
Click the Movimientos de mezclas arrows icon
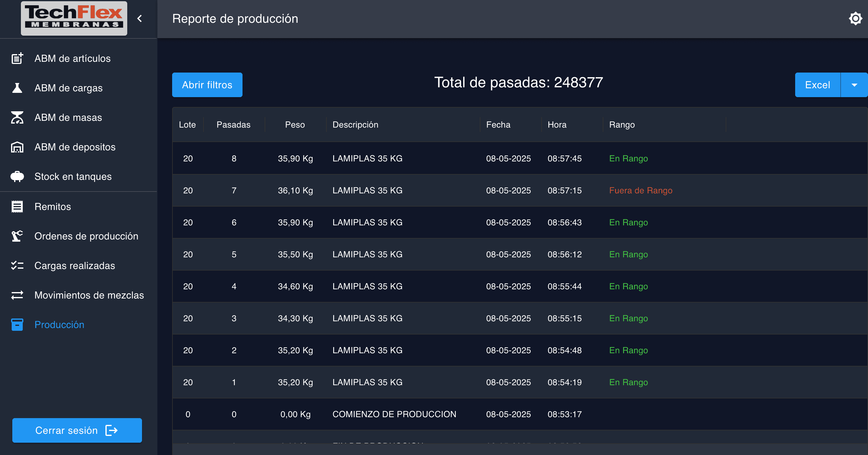17,295
